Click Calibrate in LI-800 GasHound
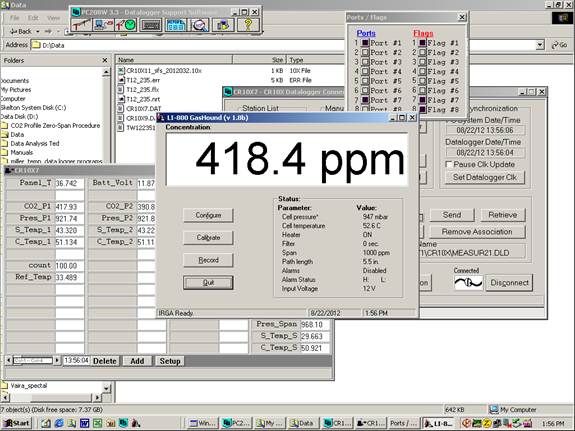This screenshot has height=431, width=575. [x=208, y=238]
